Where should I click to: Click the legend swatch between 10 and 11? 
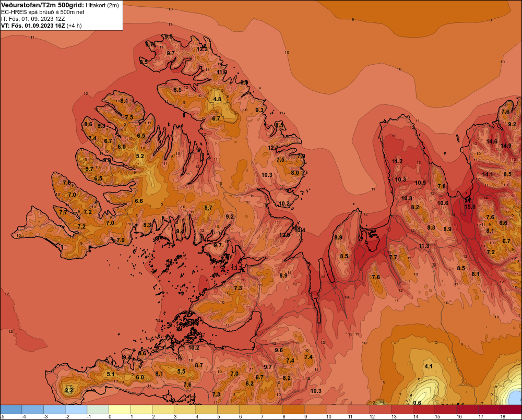337,410
